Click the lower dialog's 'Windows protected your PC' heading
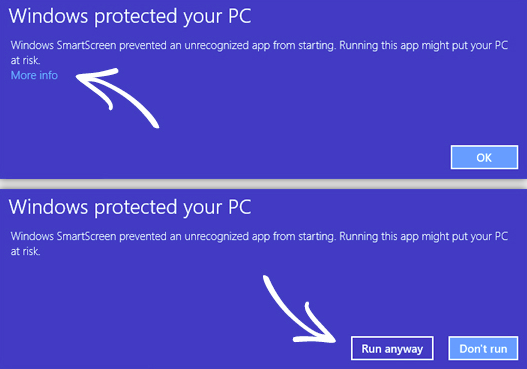527x369 pixels. [130, 207]
